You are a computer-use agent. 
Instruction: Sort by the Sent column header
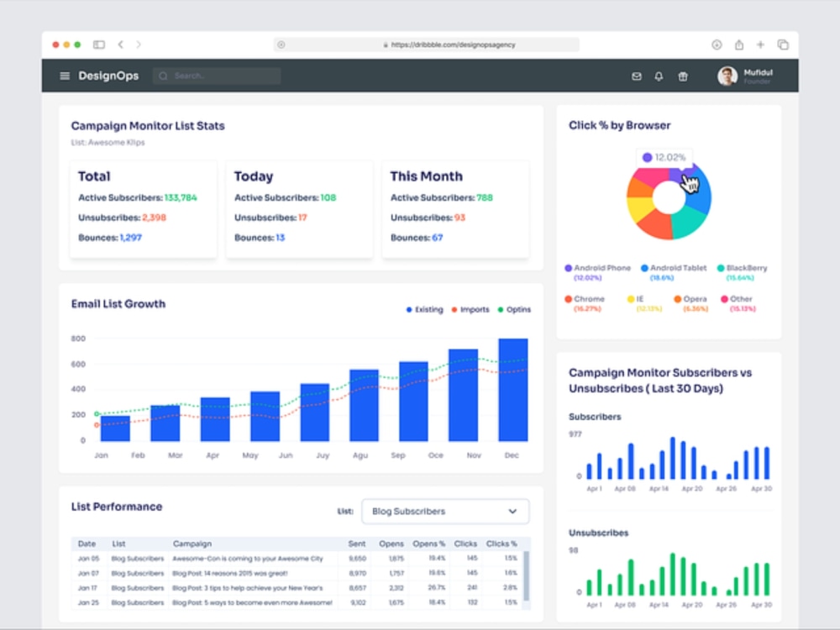pos(357,543)
